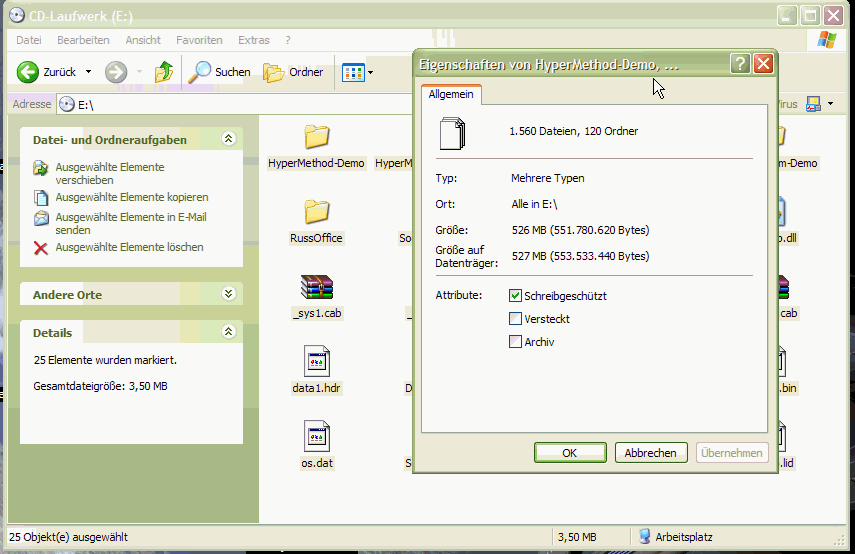Open the Datei menu
Viewport: 855px width, 554px height.
[x=29, y=40]
